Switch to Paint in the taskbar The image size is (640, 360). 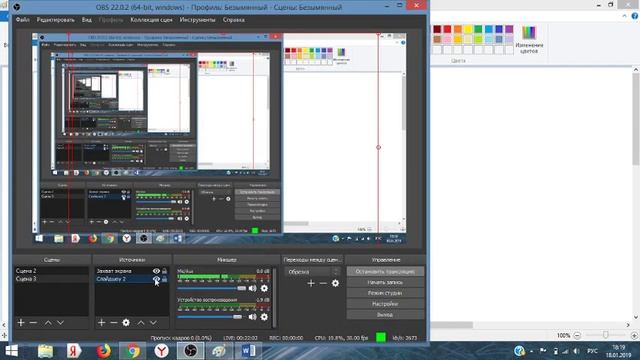[220, 351]
